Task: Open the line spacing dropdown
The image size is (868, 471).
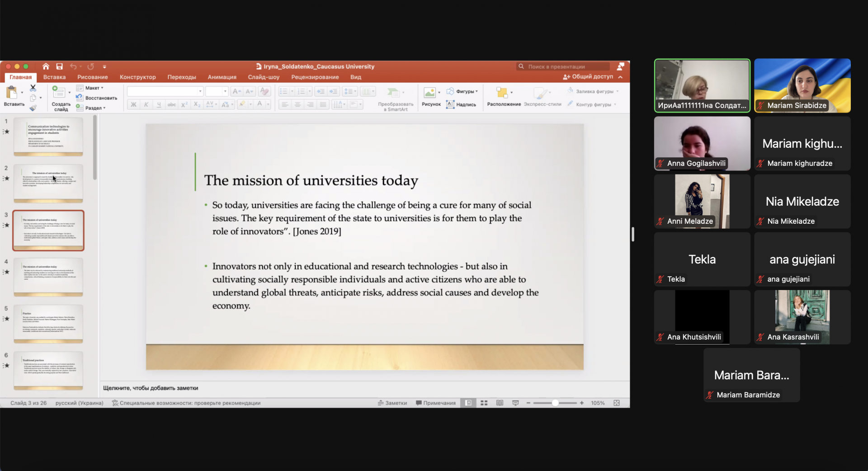Action: 350,91
